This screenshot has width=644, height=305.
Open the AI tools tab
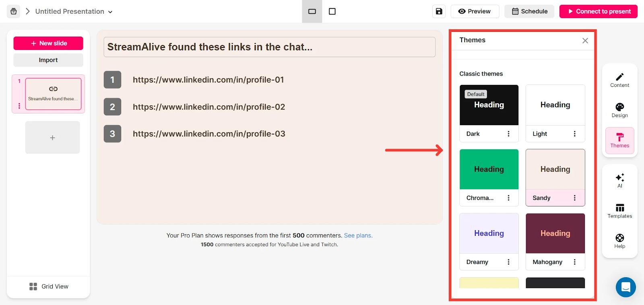pos(619,181)
